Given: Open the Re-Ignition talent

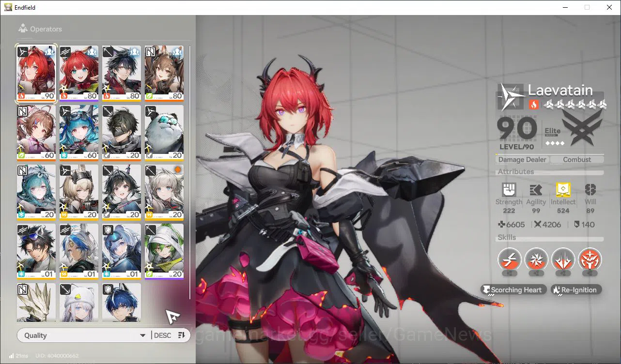Looking at the screenshot, I should coord(576,290).
